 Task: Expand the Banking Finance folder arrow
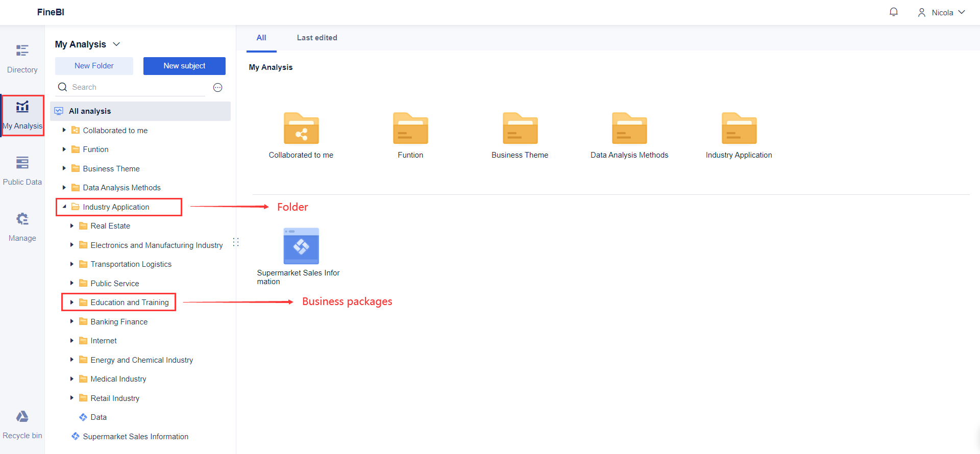pos(72,321)
